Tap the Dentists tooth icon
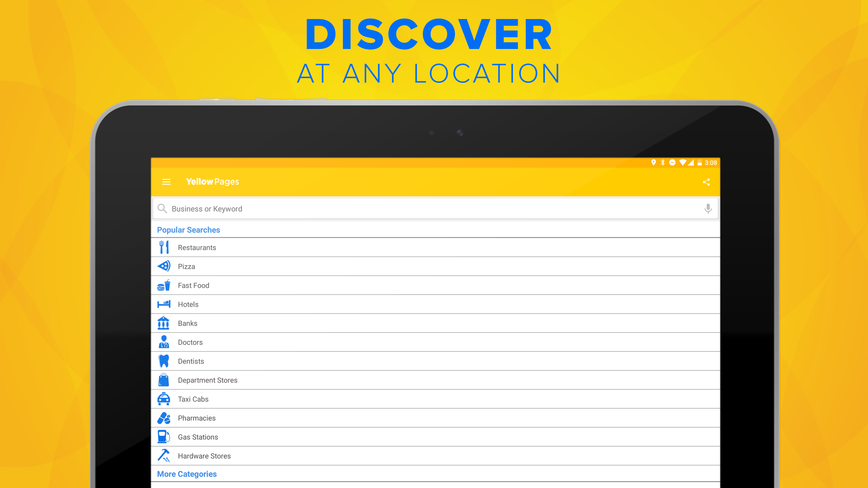Viewport: 868px width, 488px height. 164,361
